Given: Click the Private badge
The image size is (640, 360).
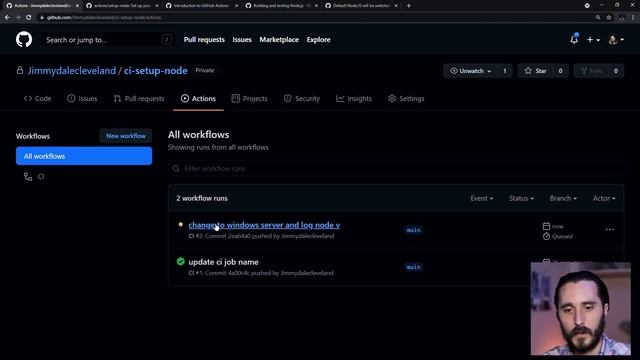Looking at the screenshot, I should pyautogui.click(x=204, y=70).
